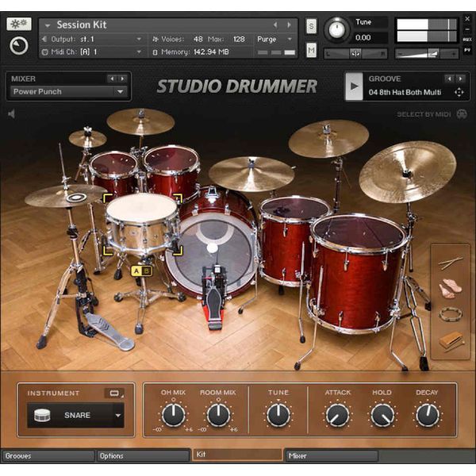Toggle the Solo S button
This screenshot has height=476, width=476.
(x=311, y=26)
